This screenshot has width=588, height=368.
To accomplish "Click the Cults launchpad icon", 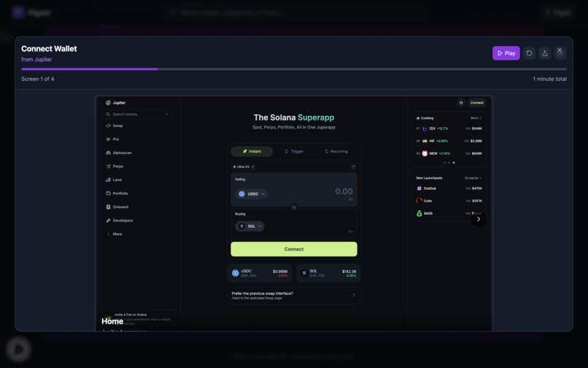I will 419,201.
